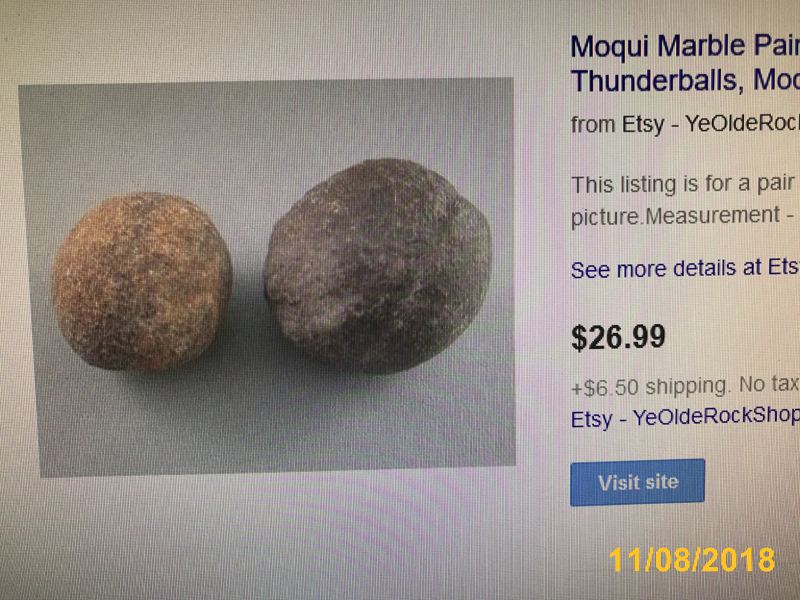Open the See more details at Etsy link
The image size is (800, 600).
(685, 269)
